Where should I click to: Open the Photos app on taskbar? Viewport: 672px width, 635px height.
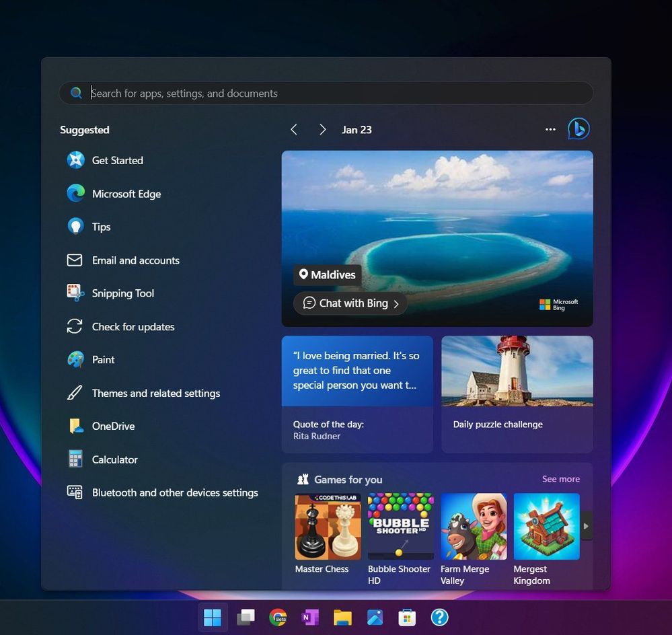(375, 618)
